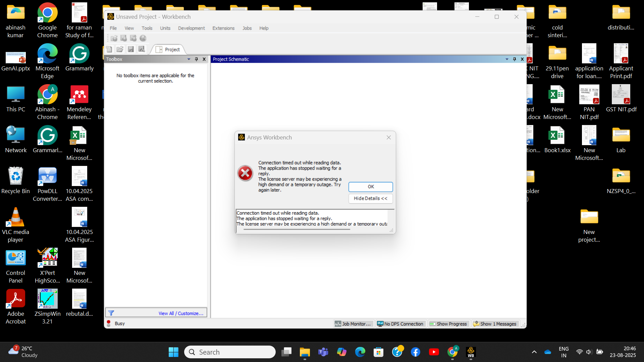Screen dimensions: 644x362
Task: Show hidden system tray icons
Action: coord(534,352)
